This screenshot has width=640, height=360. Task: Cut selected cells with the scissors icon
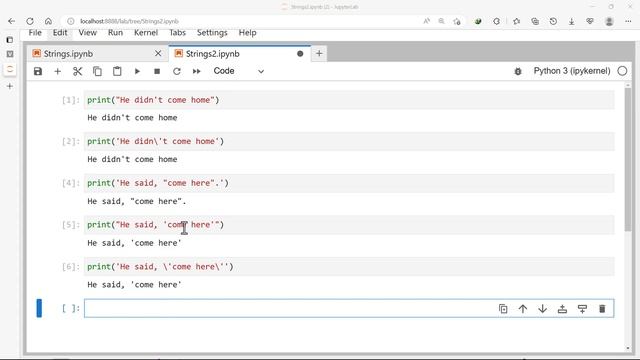tap(77, 71)
